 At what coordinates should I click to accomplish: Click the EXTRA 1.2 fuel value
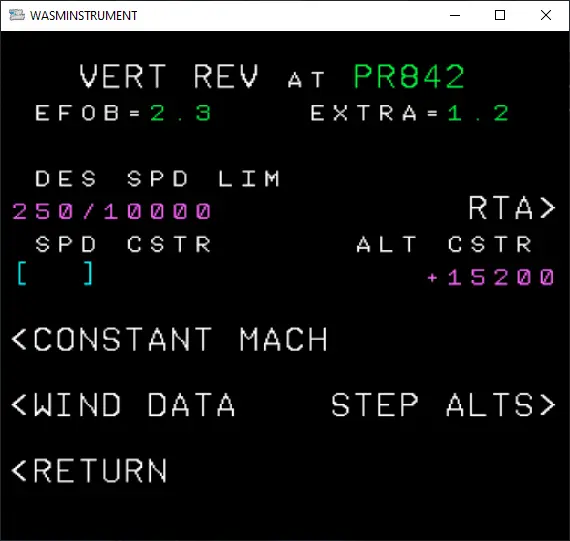pos(478,113)
